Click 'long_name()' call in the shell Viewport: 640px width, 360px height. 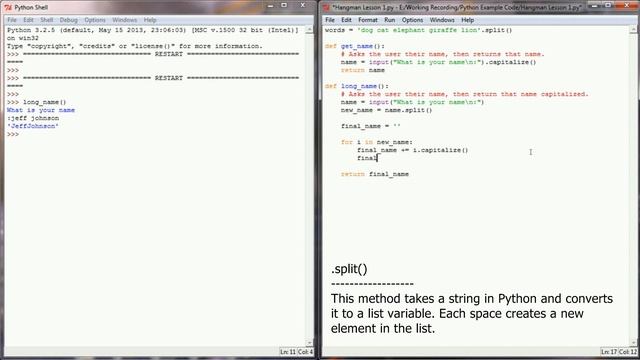point(44,102)
